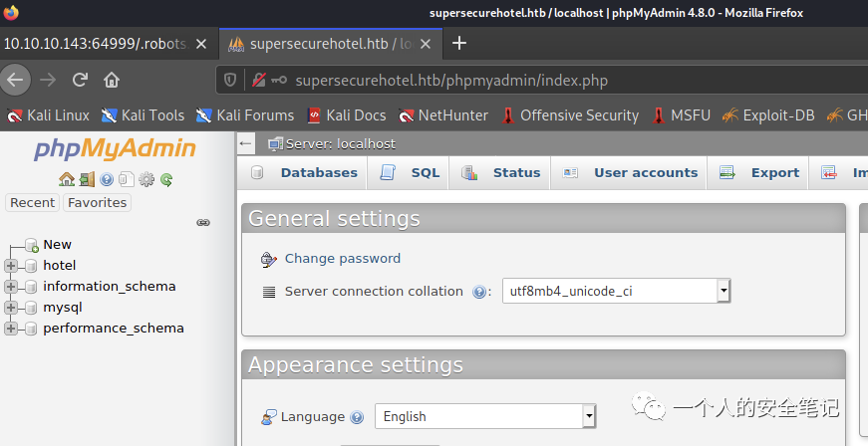Open Exploit-DB bookmark
The height and width of the screenshot is (446, 868).
(768, 115)
